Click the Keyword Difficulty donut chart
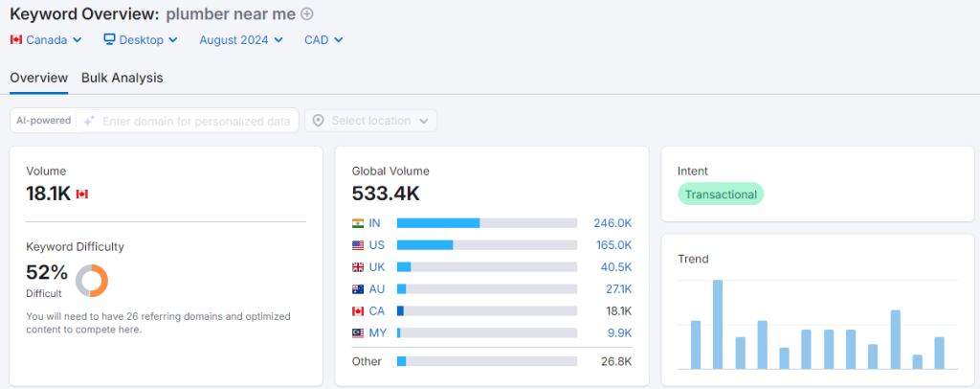 pyautogui.click(x=92, y=280)
